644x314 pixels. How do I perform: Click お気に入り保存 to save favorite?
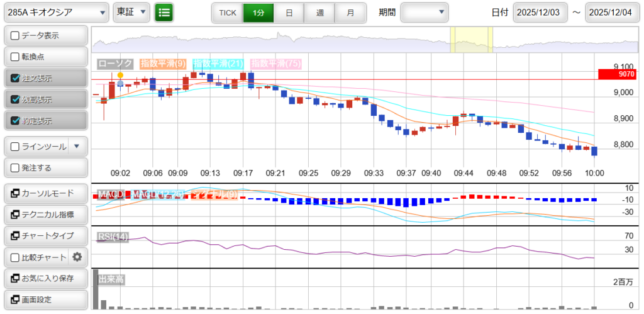click(x=45, y=278)
